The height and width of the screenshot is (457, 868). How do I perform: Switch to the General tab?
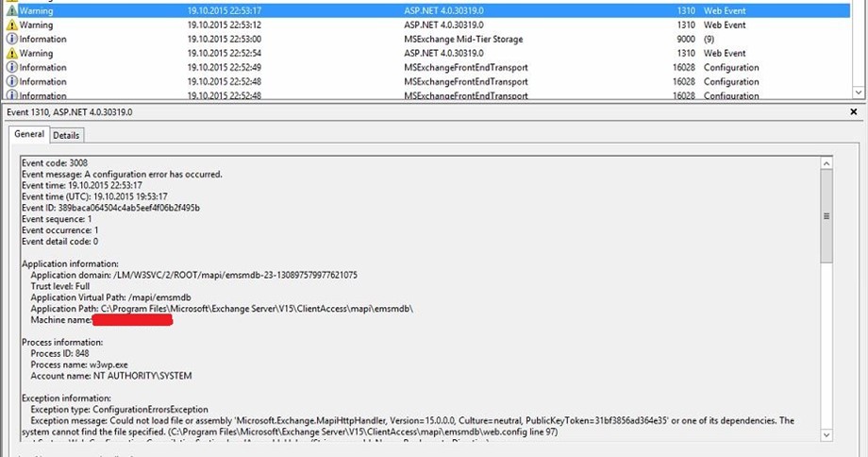tap(29, 134)
